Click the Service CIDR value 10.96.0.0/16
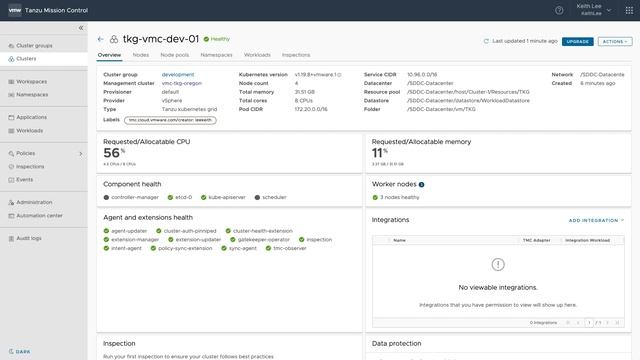Screen dimensions: 640x360 (x=422, y=75)
